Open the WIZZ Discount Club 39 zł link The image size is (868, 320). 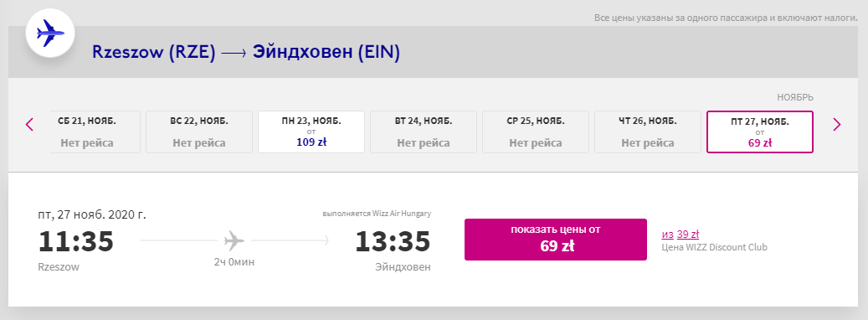pyautogui.click(x=681, y=235)
